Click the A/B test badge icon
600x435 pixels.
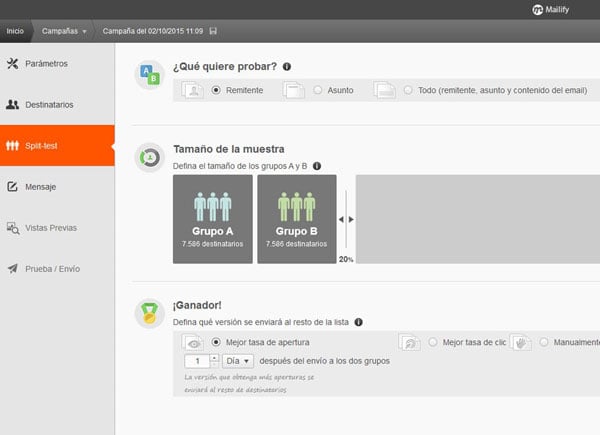(x=150, y=75)
